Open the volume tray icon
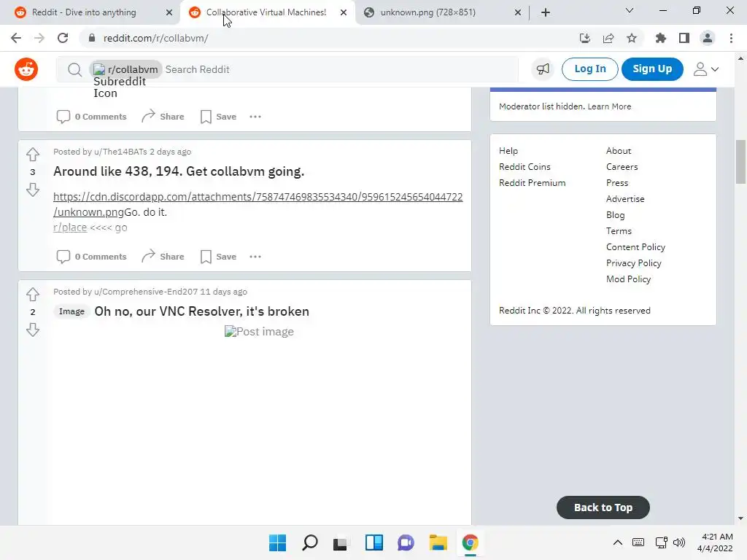 tap(679, 542)
